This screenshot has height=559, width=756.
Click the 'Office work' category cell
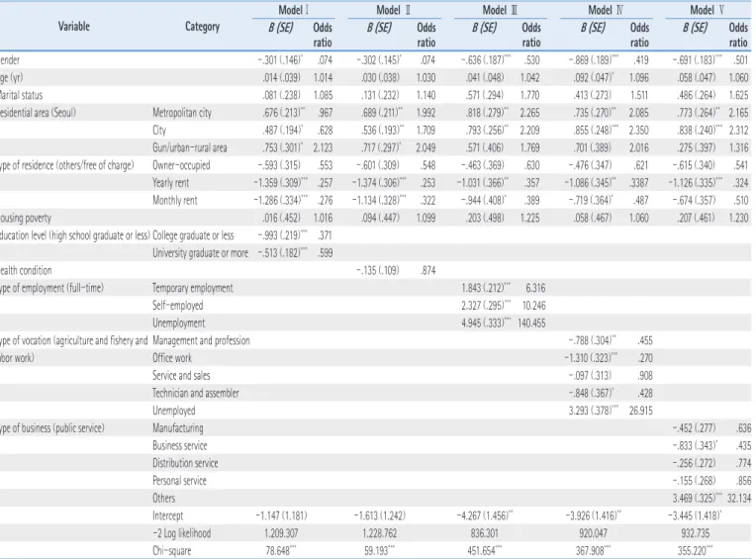pos(171,358)
